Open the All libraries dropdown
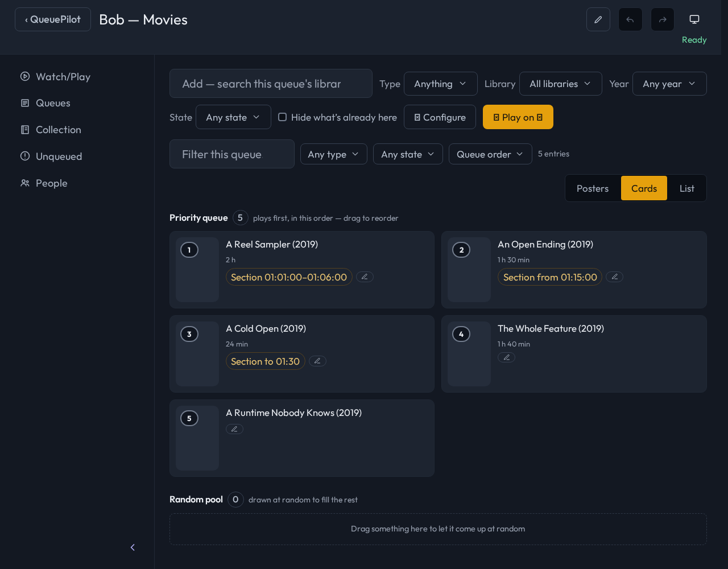The height and width of the screenshot is (569, 728). click(x=560, y=84)
